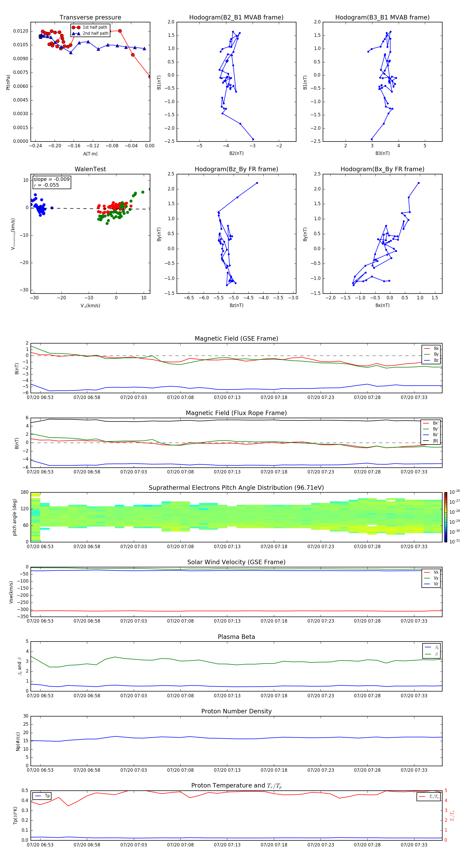The width and height of the screenshot is (473, 868).
Task: Click the '2nd half path' legend entry
Action: pos(90,33)
